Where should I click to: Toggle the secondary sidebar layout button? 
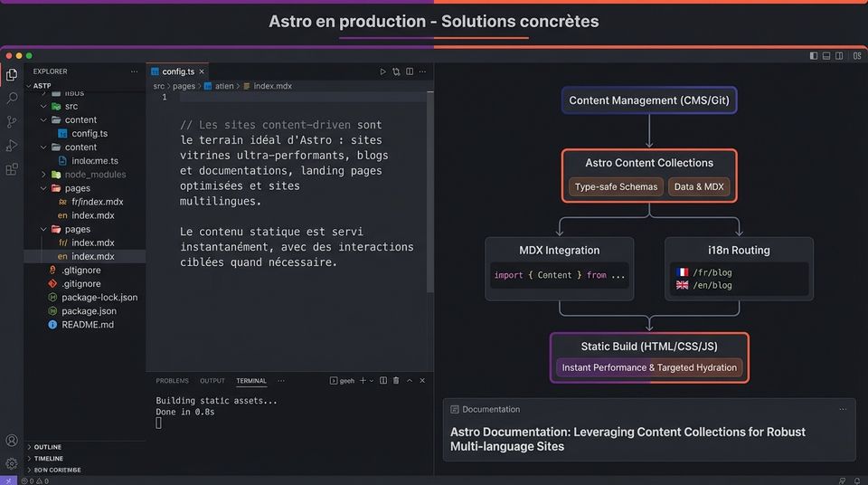click(x=839, y=55)
